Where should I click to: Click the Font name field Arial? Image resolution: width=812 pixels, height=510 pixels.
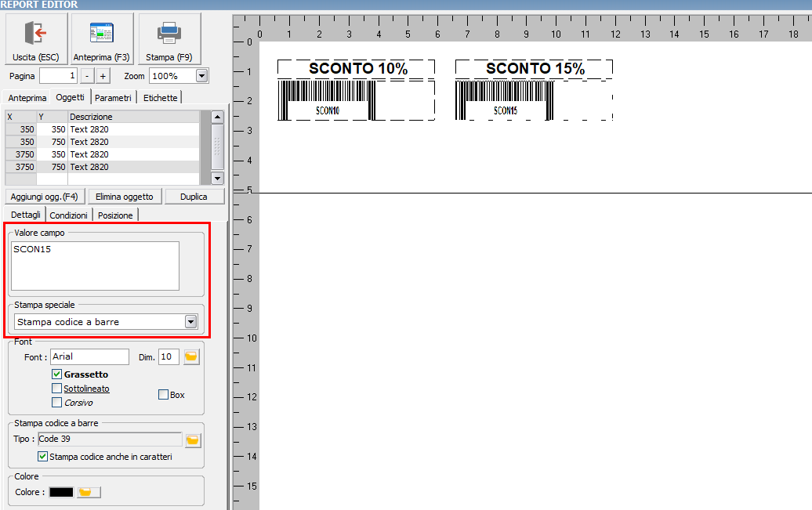pyautogui.click(x=89, y=356)
